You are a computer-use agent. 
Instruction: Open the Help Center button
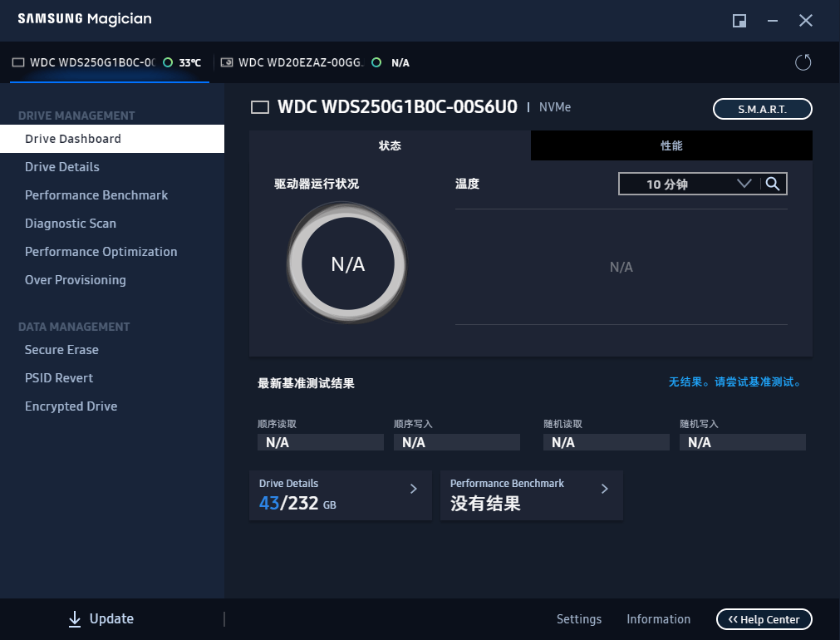[764, 619]
